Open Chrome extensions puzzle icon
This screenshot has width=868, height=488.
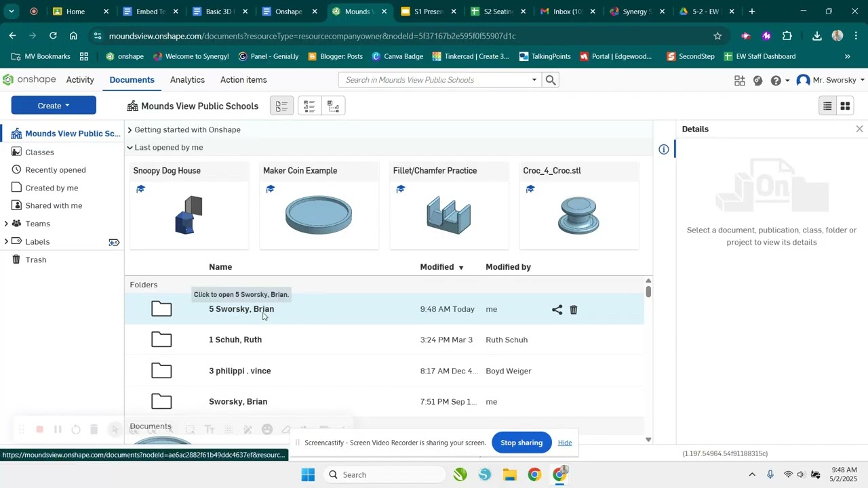787,36
